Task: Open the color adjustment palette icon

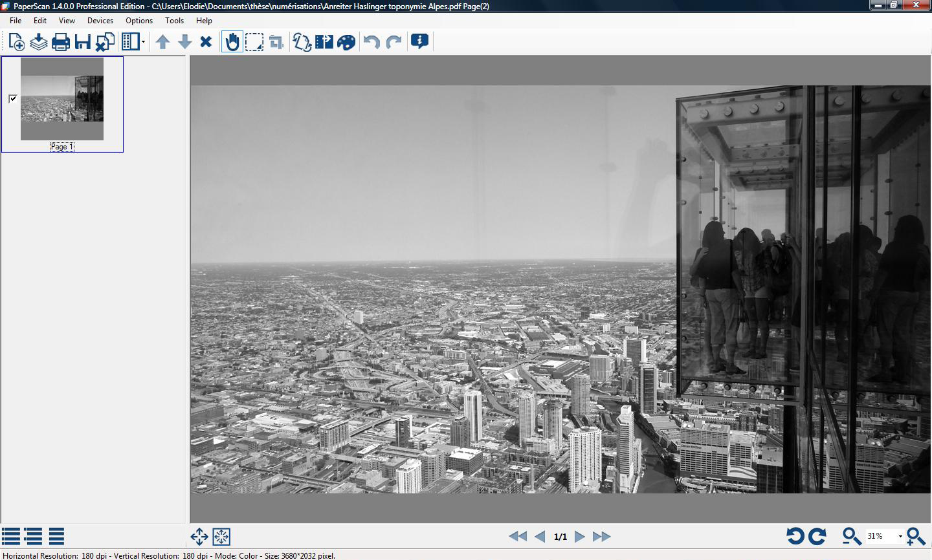Action: [x=346, y=42]
